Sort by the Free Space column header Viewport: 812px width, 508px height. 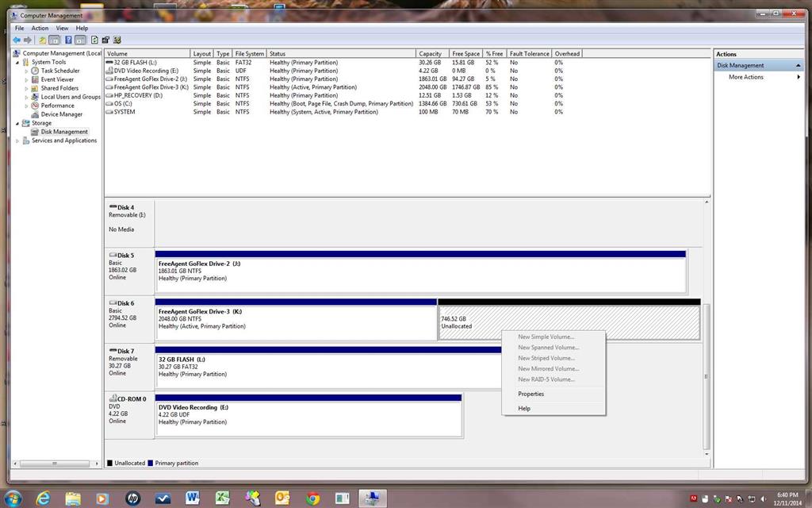(x=465, y=53)
